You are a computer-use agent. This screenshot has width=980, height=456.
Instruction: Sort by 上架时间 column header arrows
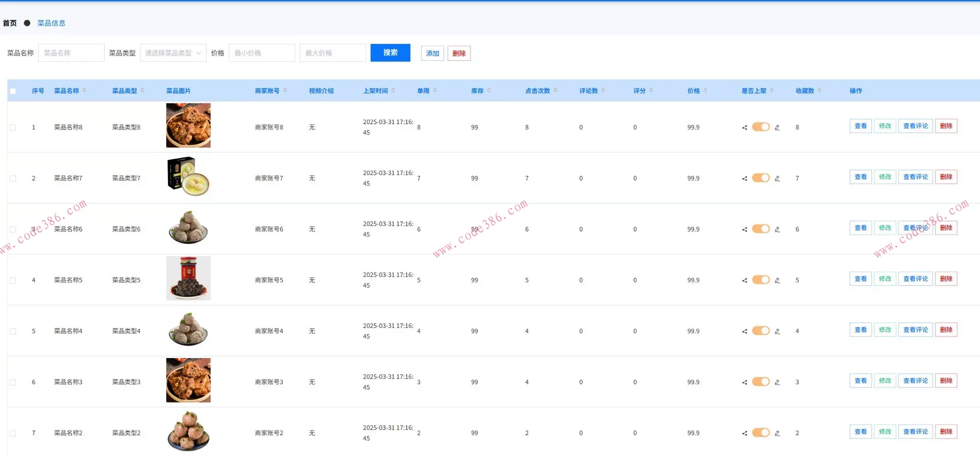tap(393, 91)
